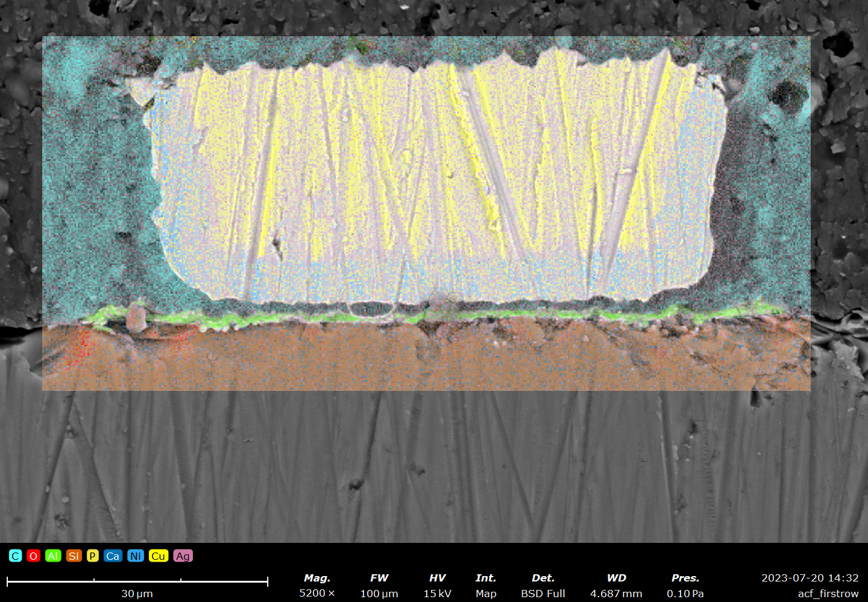
Task: Click the Det. header label
Action: click(x=543, y=578)
